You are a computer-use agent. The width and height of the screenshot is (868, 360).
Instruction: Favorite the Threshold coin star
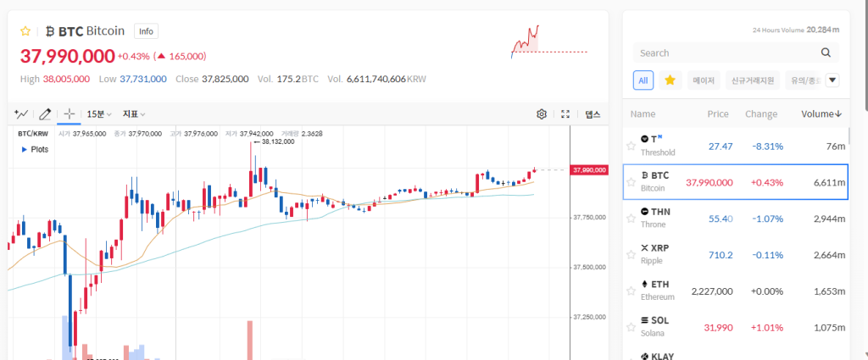tap(631, 146)
